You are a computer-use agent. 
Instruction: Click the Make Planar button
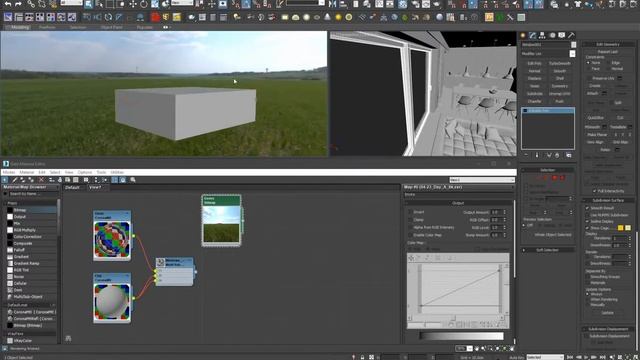[x=597, y=135]
